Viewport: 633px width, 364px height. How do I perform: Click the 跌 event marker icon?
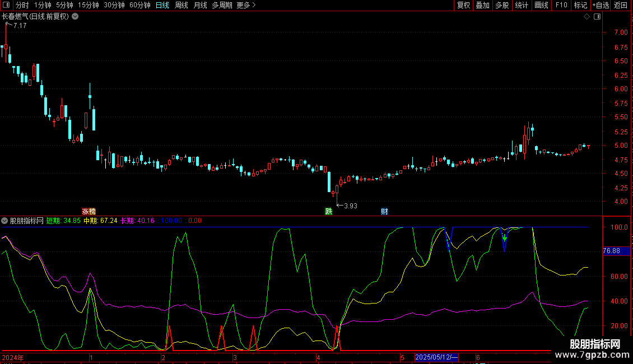tap(328, 211)
